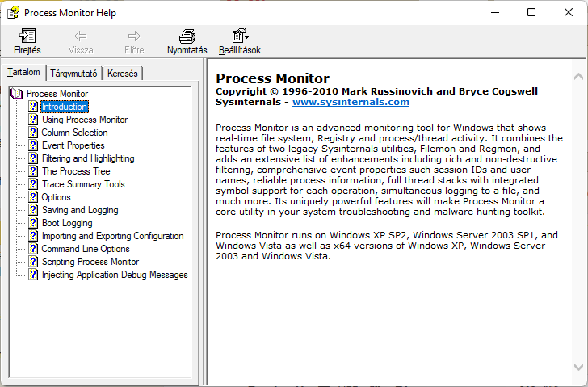Open the Trace Summary Tools topic

coord(83,184)
